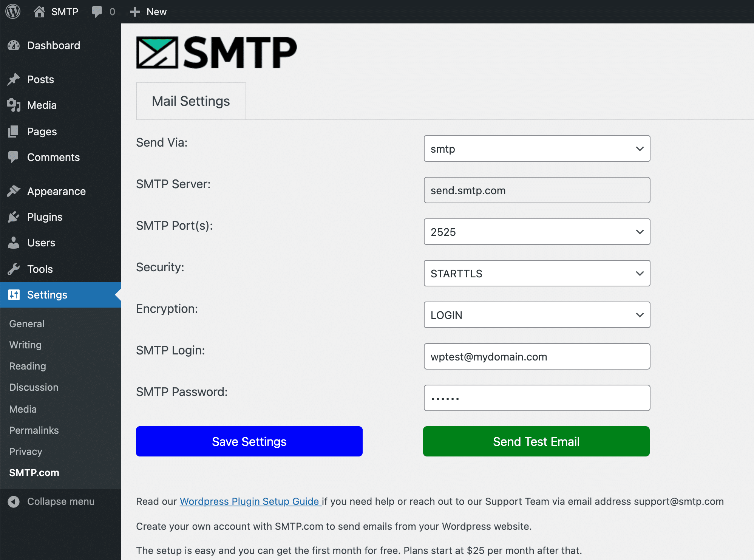This screenshot has height=560, width=754.
Task: Navigate to Plugins
Action: click(x=60, y=217)
